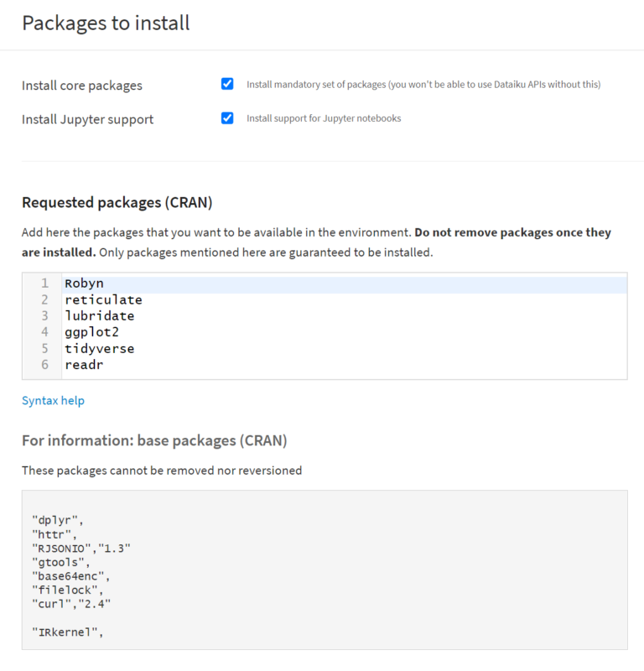The width and height of the screenshot is (644, 671).
Task: Click line number 6 in editor gutter
Action: coord(44,365)
